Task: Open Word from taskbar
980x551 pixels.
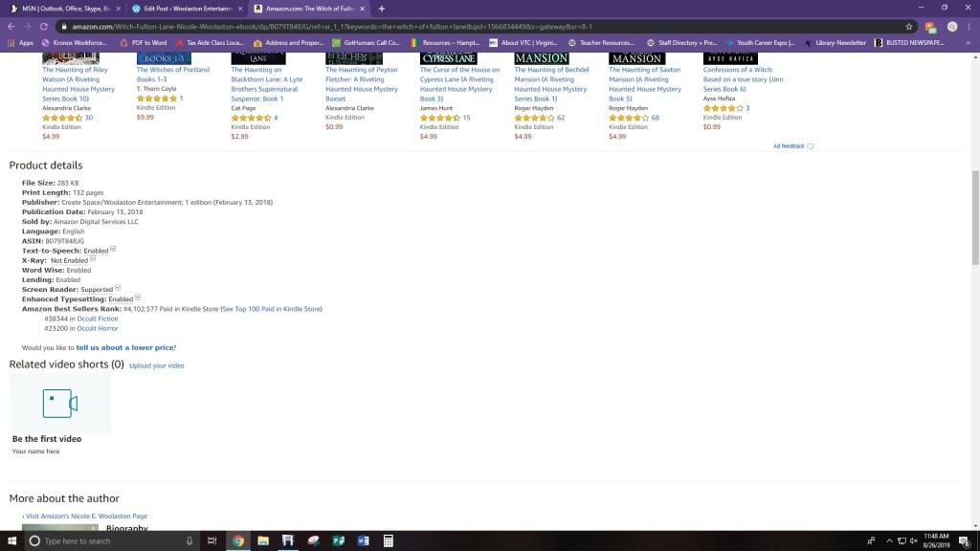Action: pos(363,541)
